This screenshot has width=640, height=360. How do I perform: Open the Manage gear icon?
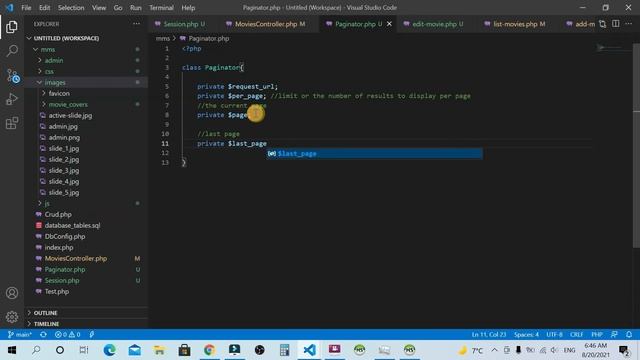click(x=12, y=316)
